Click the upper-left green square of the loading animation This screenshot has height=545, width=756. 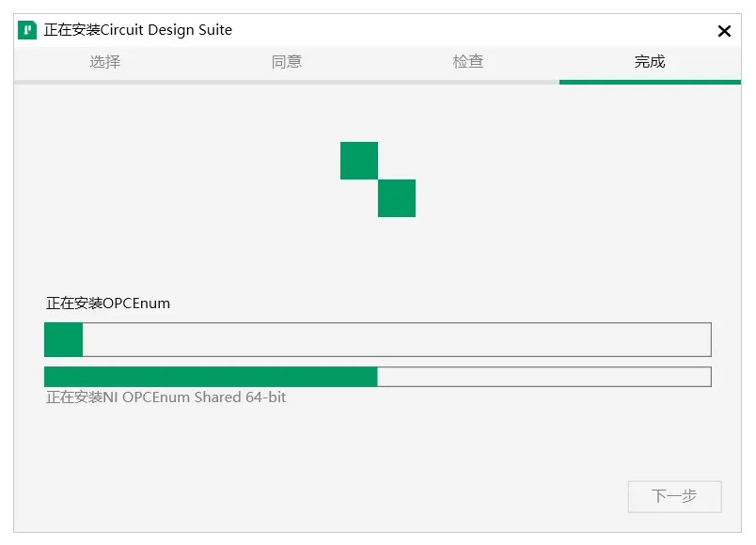click(359, 161)
